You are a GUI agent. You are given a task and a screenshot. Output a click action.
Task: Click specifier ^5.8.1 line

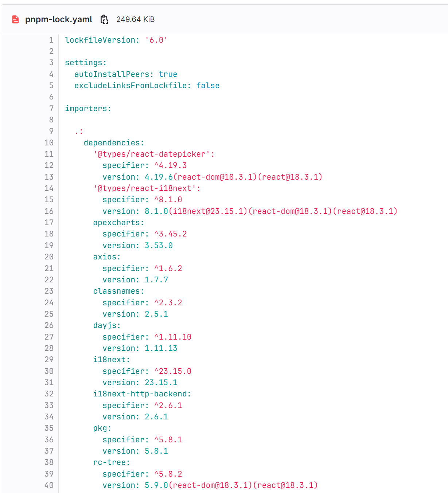point(142,439)
